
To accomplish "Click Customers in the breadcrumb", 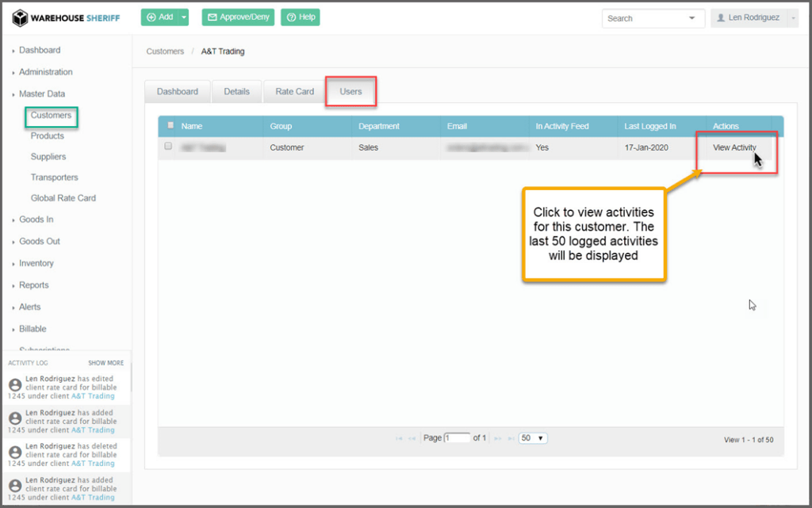I will pos(165,52).
